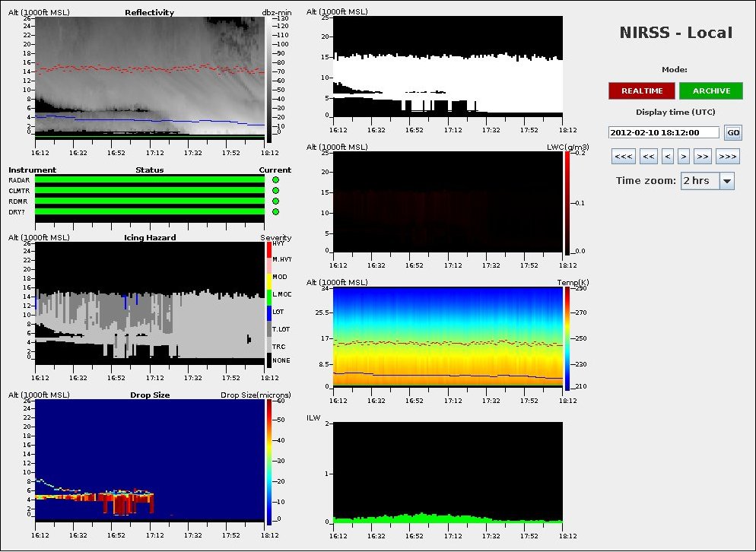Click the RDMR current status indicator light
The image size is (756, 552).
click(275, 201)
